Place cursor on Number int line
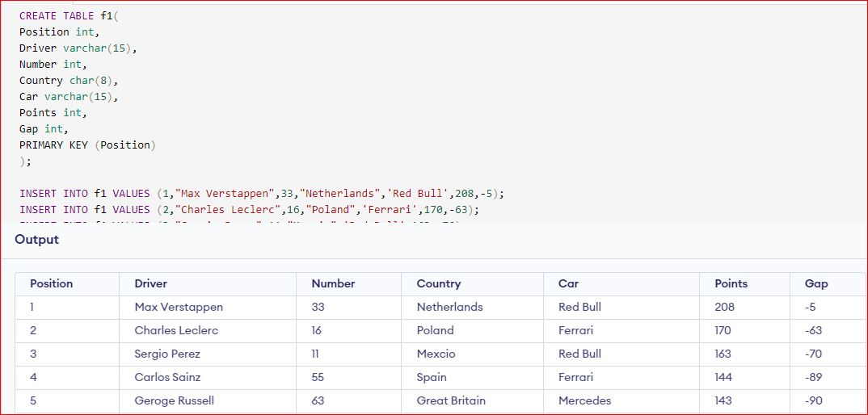This screenshot has width=868, height=415. tap(53, 64)
